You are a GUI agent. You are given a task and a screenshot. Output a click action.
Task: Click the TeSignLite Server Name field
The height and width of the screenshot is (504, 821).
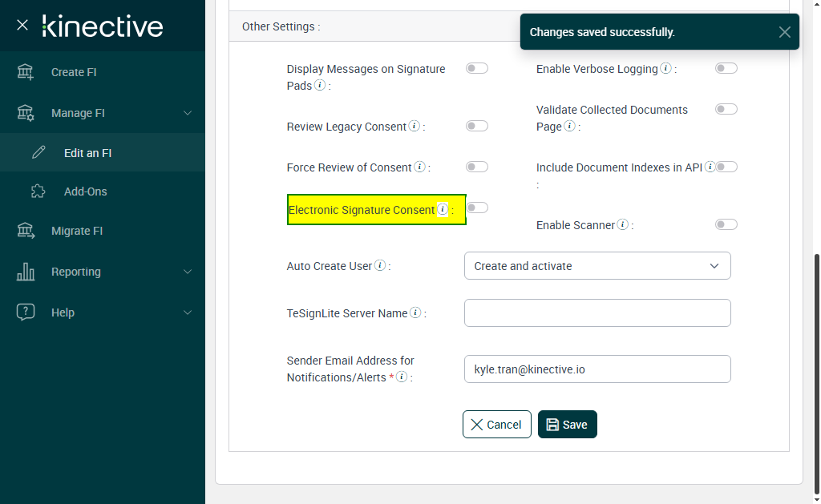597,313
